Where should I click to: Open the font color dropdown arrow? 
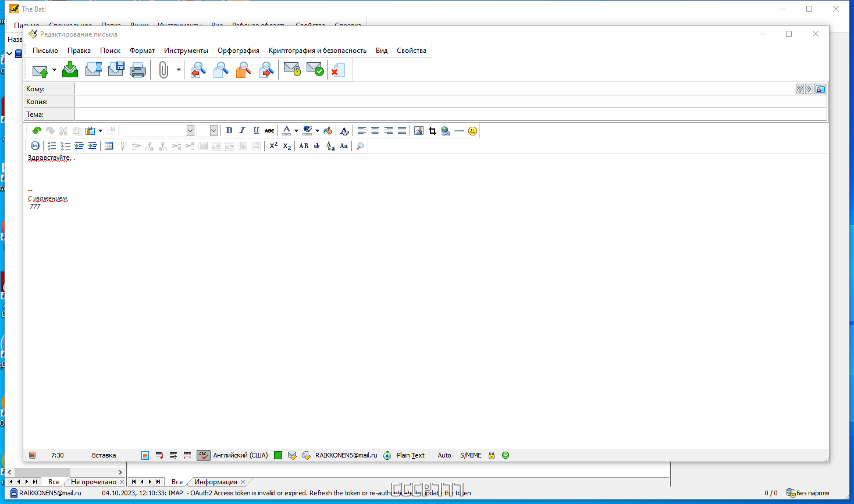pyautogui.click(x=296, y=131)
